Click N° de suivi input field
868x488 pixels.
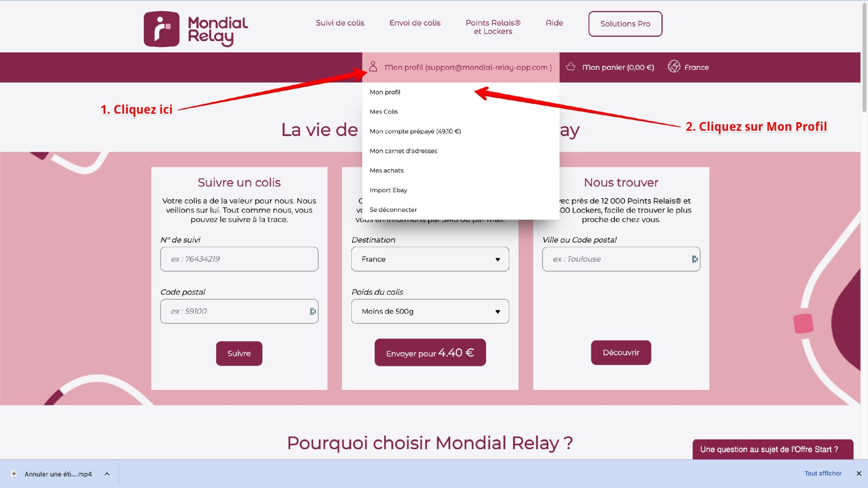point(239,258)
